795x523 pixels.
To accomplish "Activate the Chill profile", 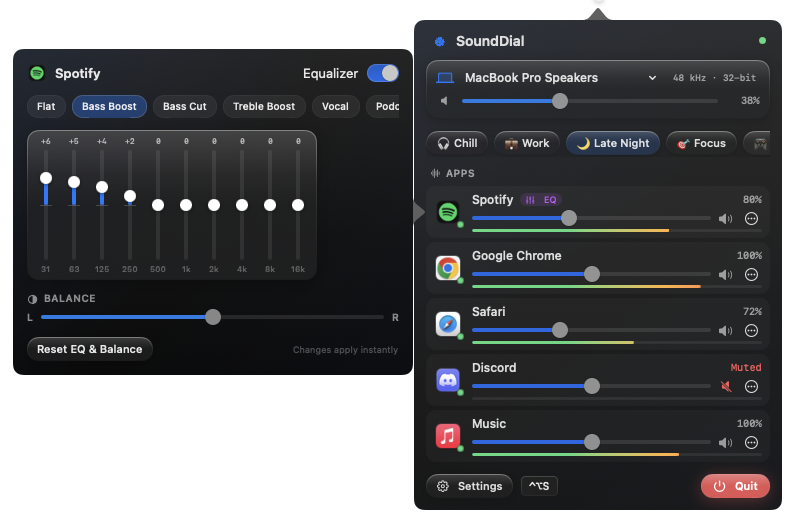I will (x=457, y=143).
